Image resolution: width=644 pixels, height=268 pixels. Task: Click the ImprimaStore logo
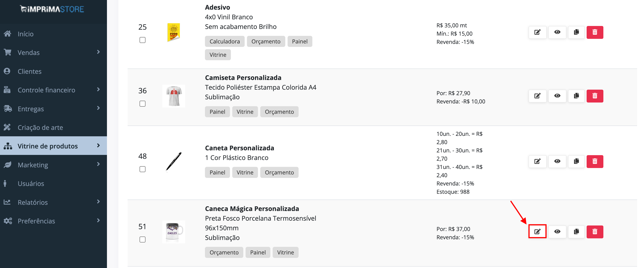point(52,9)
